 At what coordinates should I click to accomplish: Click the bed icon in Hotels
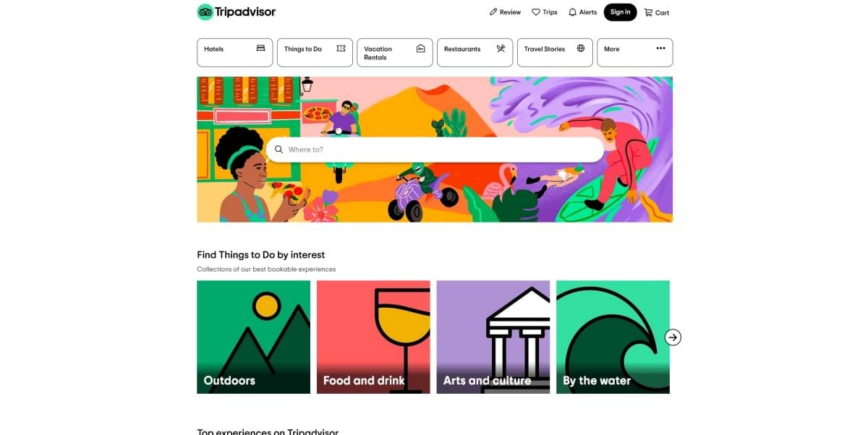260,48
